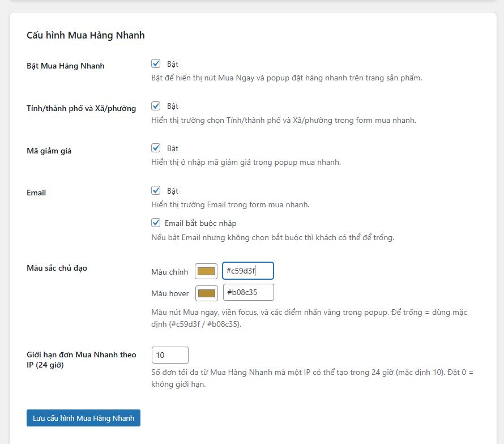Click the Màu chính text label

click(170, 272)
